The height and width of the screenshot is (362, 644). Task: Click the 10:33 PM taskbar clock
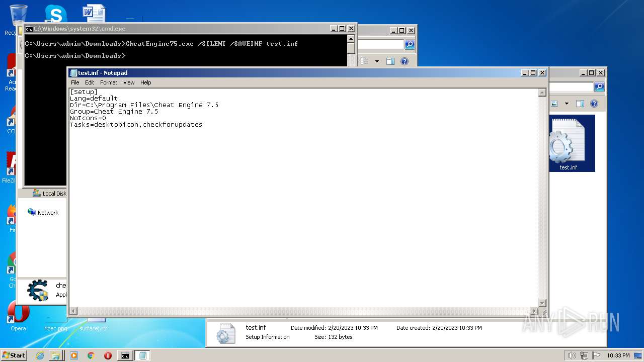(618, 355)
